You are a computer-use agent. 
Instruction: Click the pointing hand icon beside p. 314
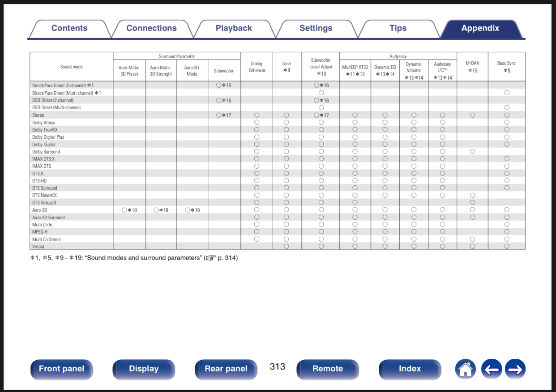(x=210, y=258)
